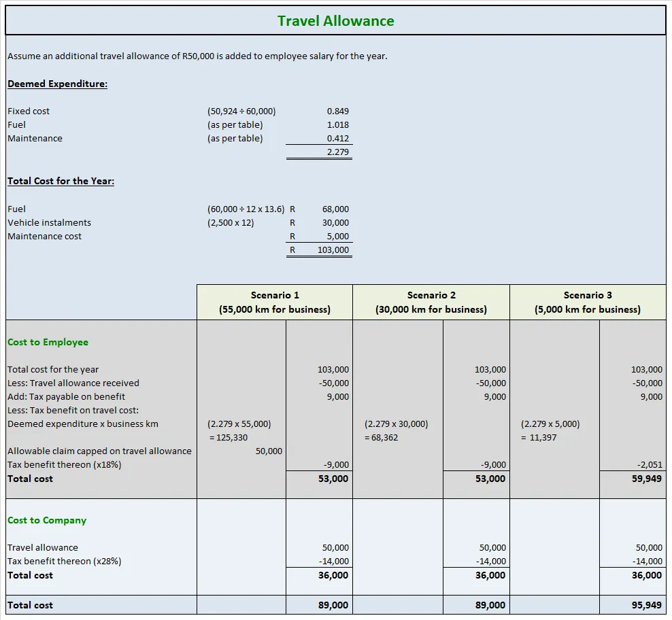Screen dimensions: 672x620
Task: Select the Vehicle instalments amount 30,000
Action: pyautogui.click(x=335, y=222)
